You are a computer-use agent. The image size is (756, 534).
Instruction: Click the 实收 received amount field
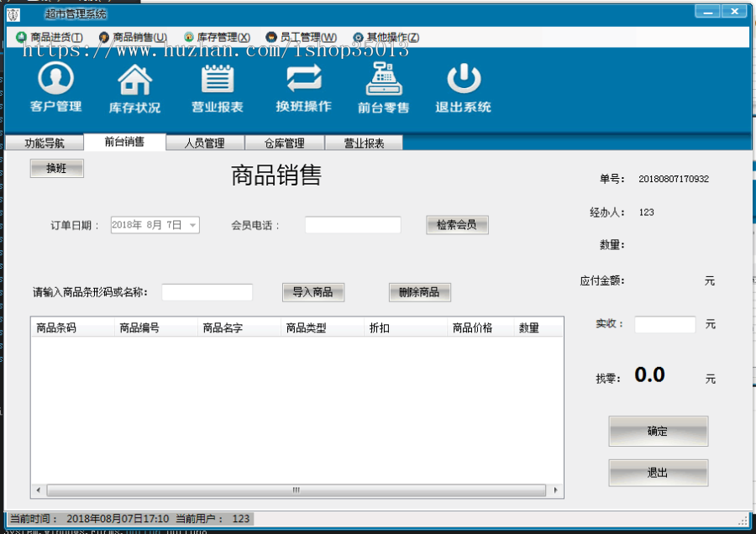tap(664, 324)
